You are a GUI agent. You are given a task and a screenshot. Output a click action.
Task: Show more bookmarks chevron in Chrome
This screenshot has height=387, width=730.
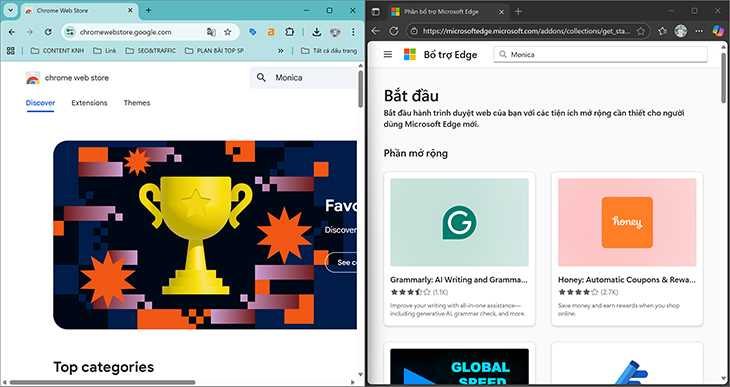coord(281,50)
